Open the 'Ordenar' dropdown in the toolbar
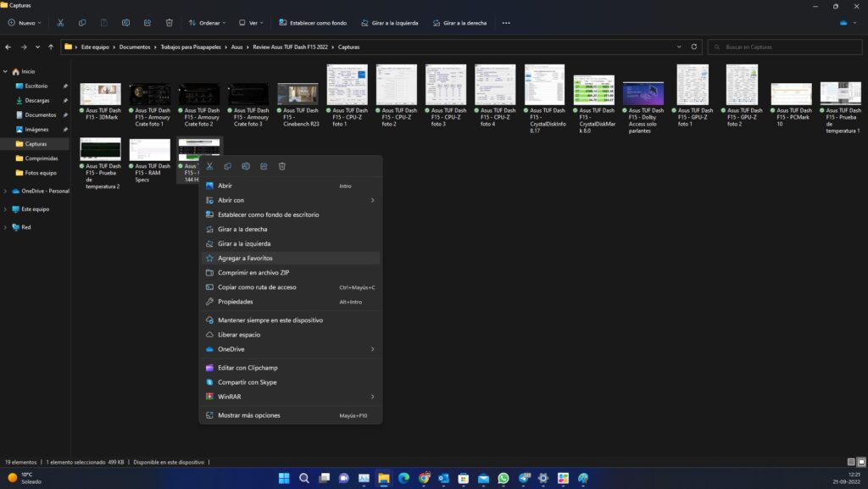868x489 pixels. click(x=203, y=23)
